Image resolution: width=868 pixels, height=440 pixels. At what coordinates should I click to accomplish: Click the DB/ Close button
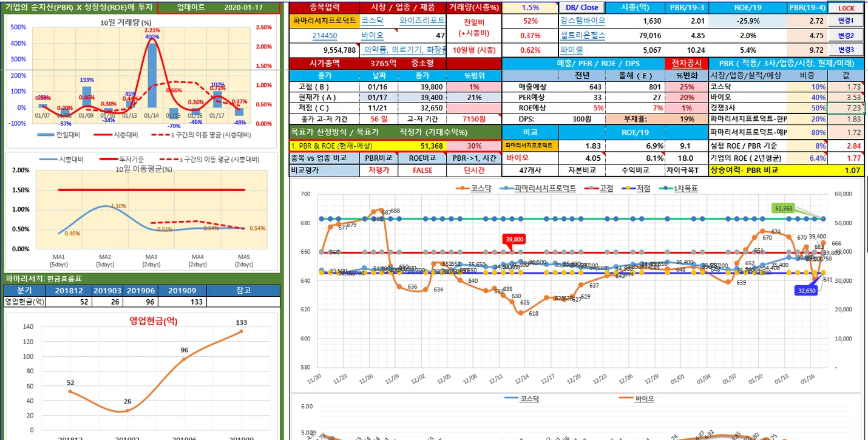[582, 8]
